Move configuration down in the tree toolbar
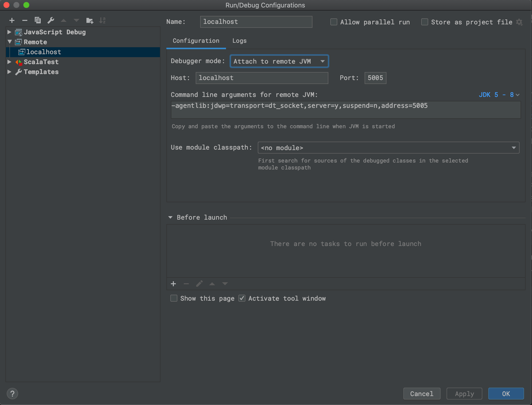 click(76, 20)
